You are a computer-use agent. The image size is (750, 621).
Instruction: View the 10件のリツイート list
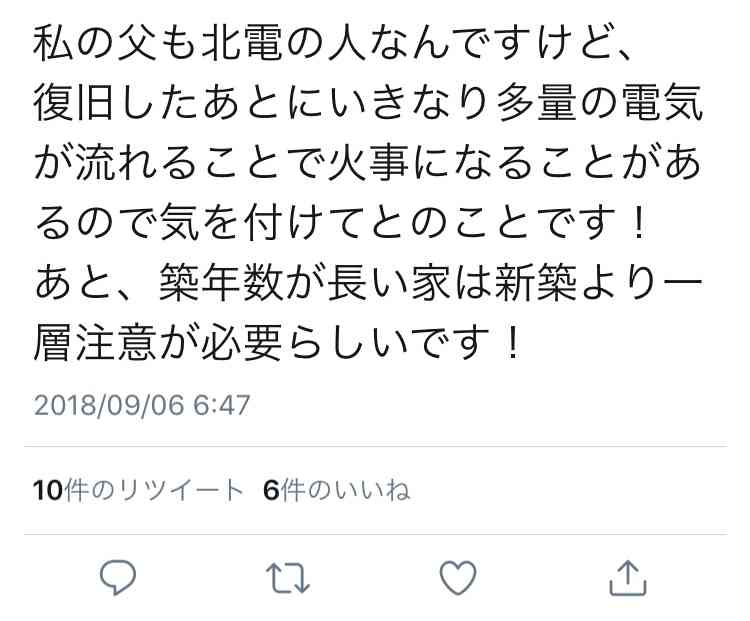click(x=138, y=490)
